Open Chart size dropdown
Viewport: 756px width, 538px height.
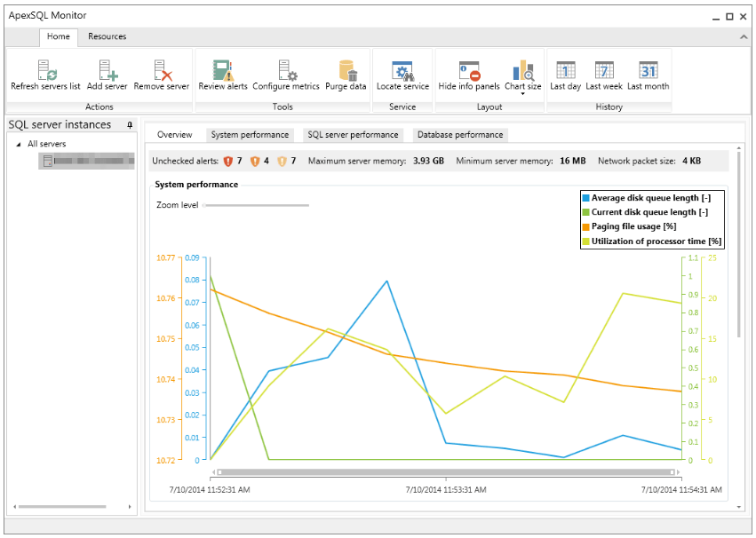pos(523,76)
